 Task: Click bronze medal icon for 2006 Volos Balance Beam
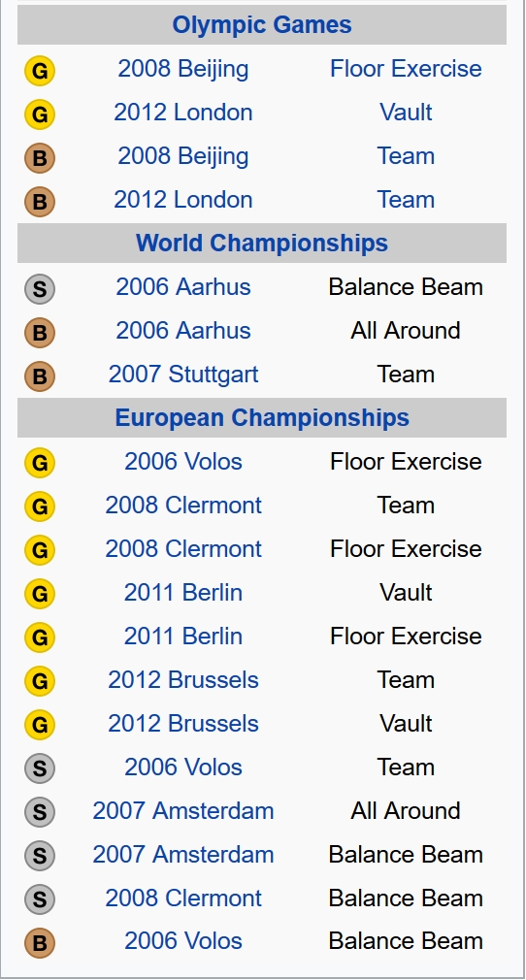40,943
